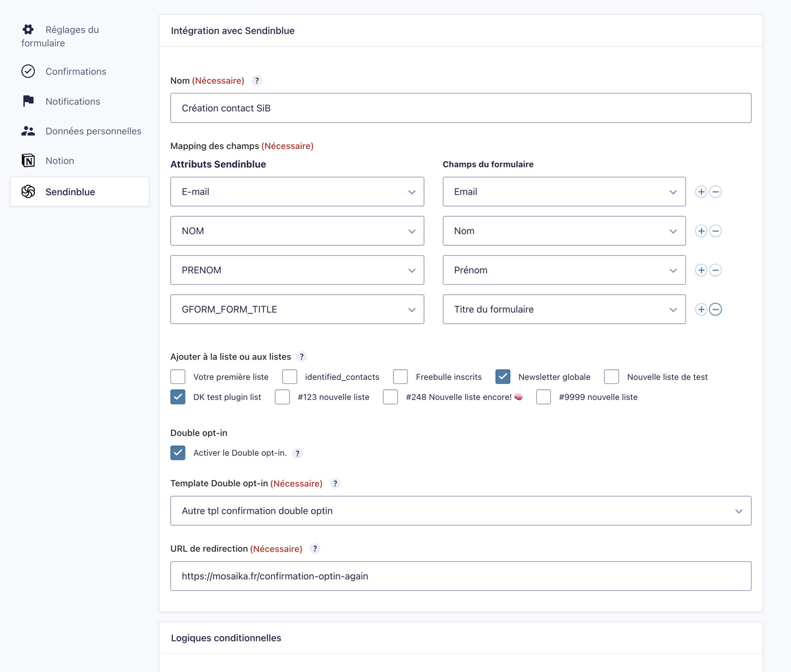
Task: Open the Prénom form field dropdown
Action: (x=564, y=270)
